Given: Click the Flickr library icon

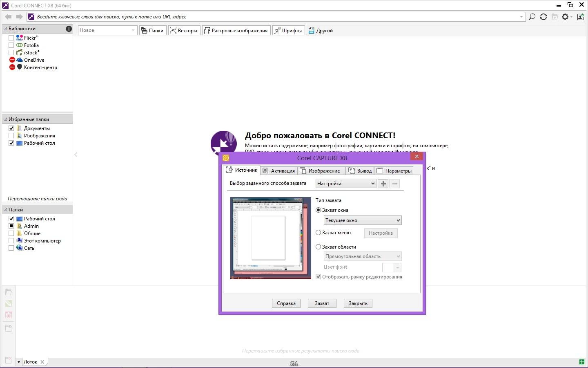Looking at the screenshot, I should tap(19, 38).
